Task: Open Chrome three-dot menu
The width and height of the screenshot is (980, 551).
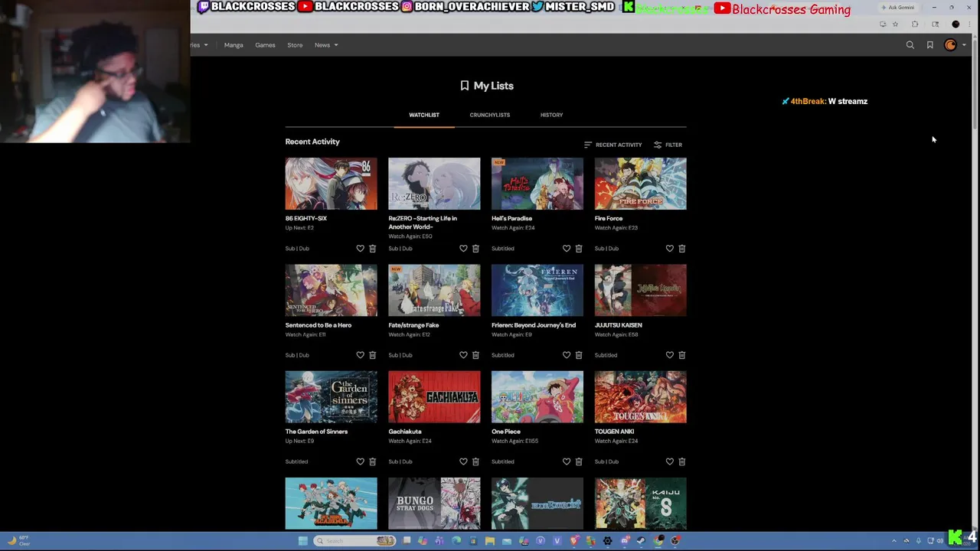Action: pyautogui.click(x=969, y=24)
